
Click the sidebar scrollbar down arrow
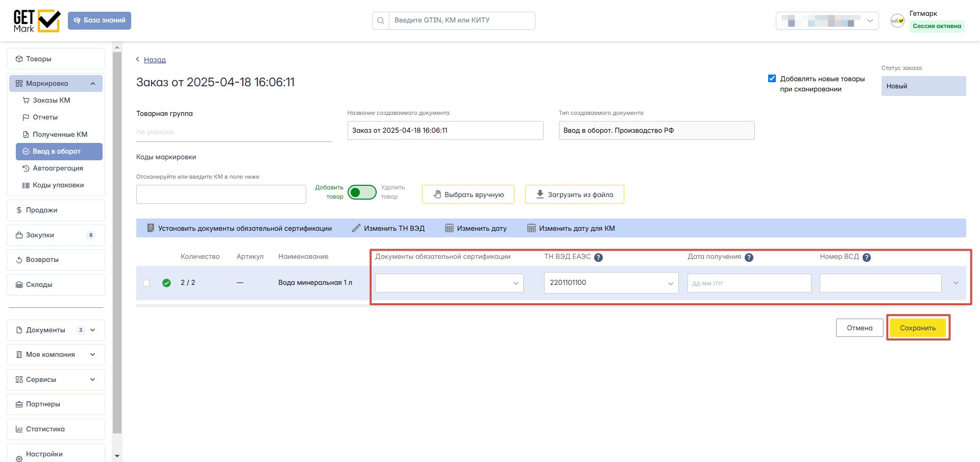click(x=117, y=456)
